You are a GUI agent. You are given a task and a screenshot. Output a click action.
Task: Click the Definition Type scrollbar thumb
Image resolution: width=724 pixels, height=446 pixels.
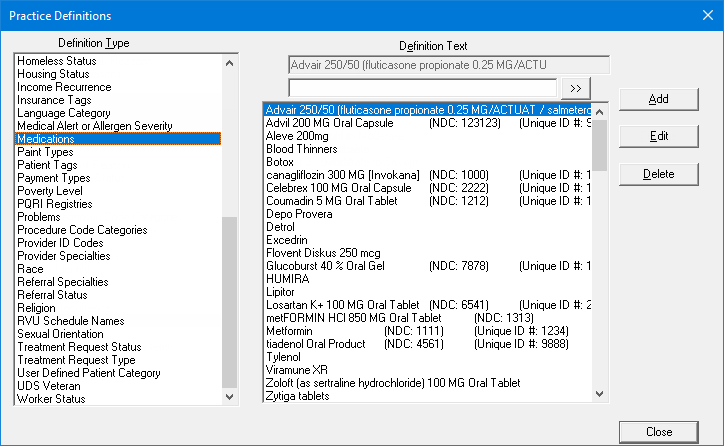point(229,302)
